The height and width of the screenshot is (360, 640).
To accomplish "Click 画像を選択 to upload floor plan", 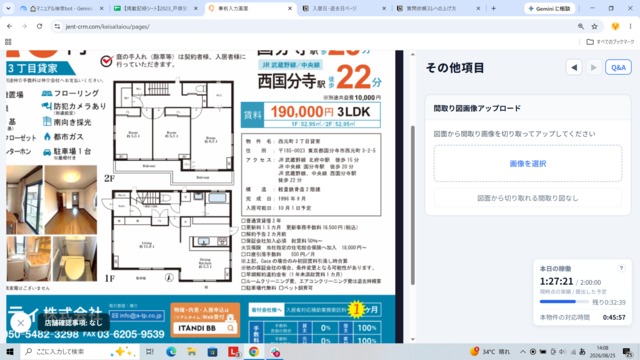I will click(528, 164).
